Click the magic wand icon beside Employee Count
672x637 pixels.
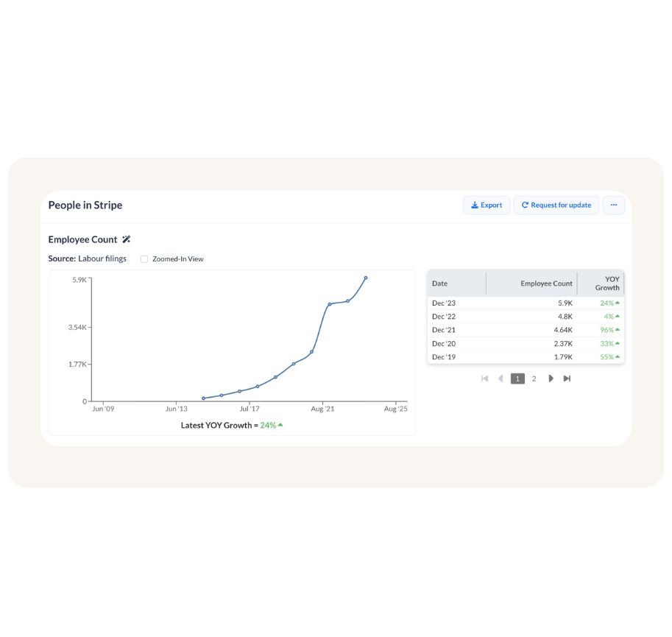tap(126, 239)
